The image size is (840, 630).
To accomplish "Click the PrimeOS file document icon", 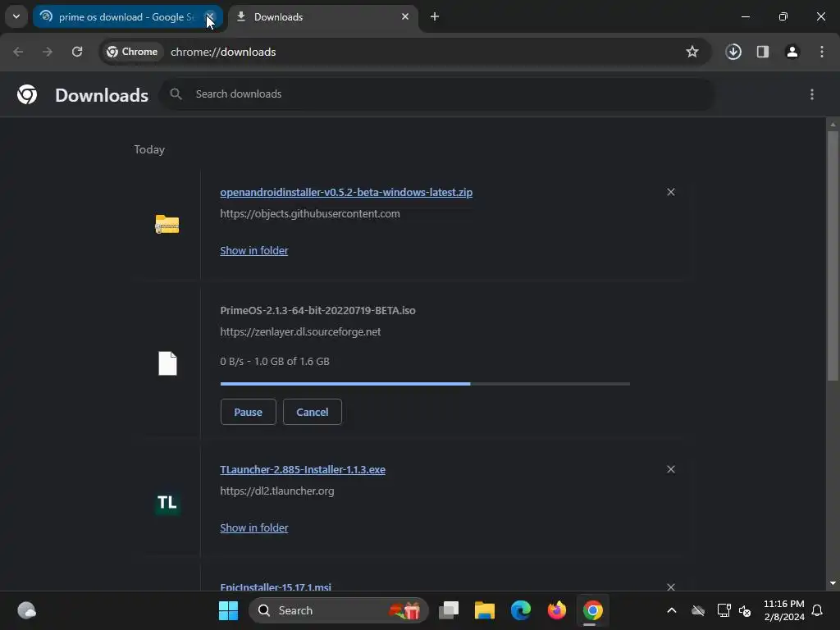I will pos(167,363).
